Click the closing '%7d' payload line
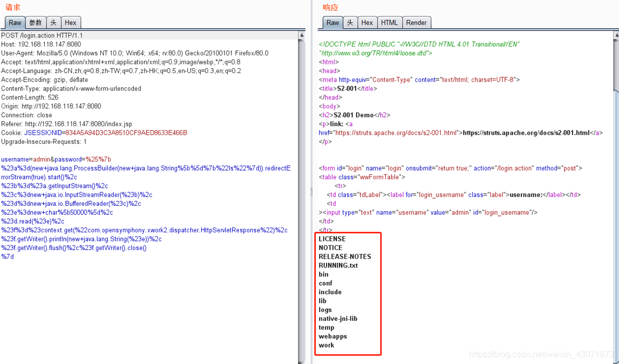The width and height of the screenshot is (619, 364). (x=7, y=257)
